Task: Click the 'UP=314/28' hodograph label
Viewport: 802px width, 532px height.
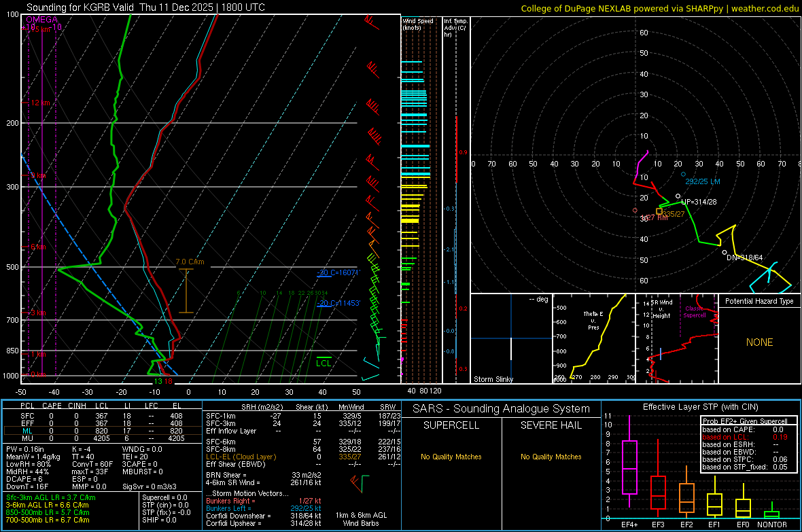Action: pos(699,202)
